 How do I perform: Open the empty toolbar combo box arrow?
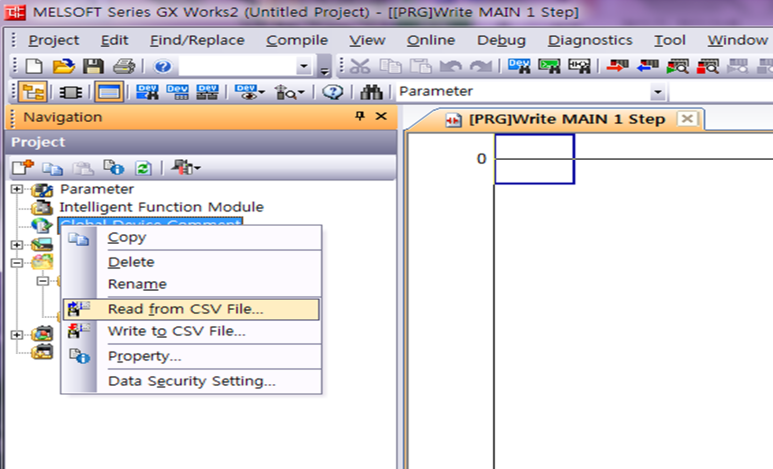pyautogui.click(x=304, y=66)
